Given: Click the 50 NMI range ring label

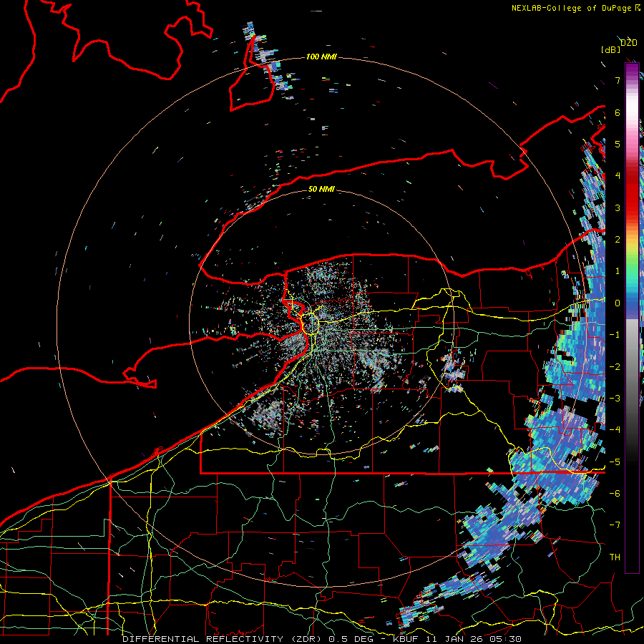Looking at the screenshot, I should coord(321,189).
